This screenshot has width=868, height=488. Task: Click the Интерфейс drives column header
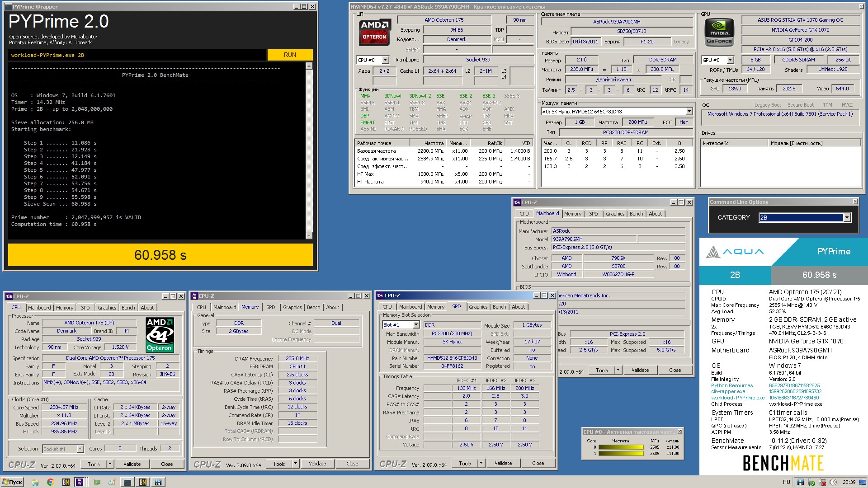pyautogui.click(x=734, y=143)
